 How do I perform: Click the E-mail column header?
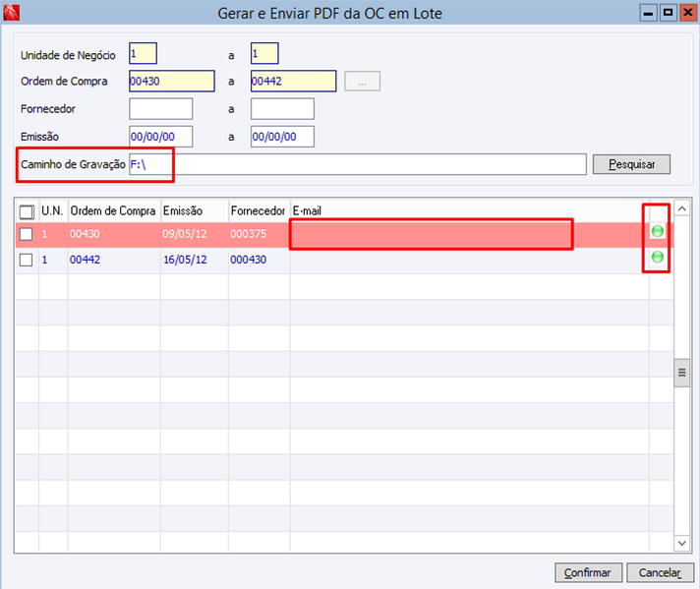469,210
